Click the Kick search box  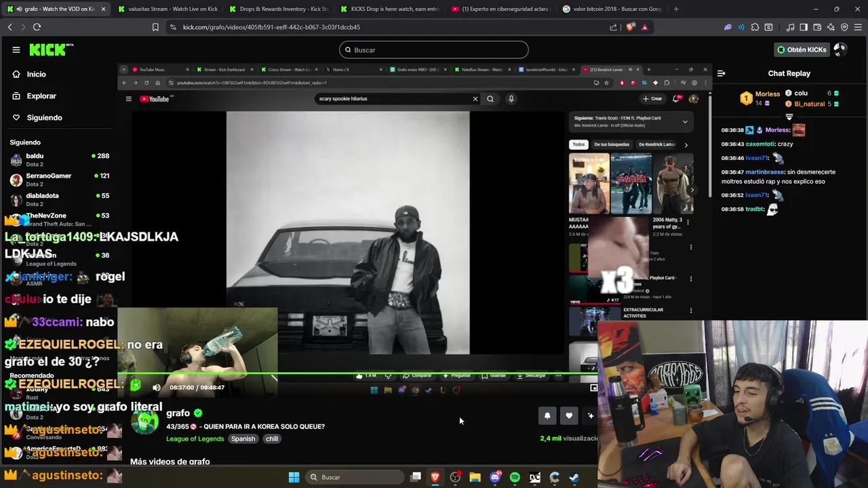[x=434, y=49]
